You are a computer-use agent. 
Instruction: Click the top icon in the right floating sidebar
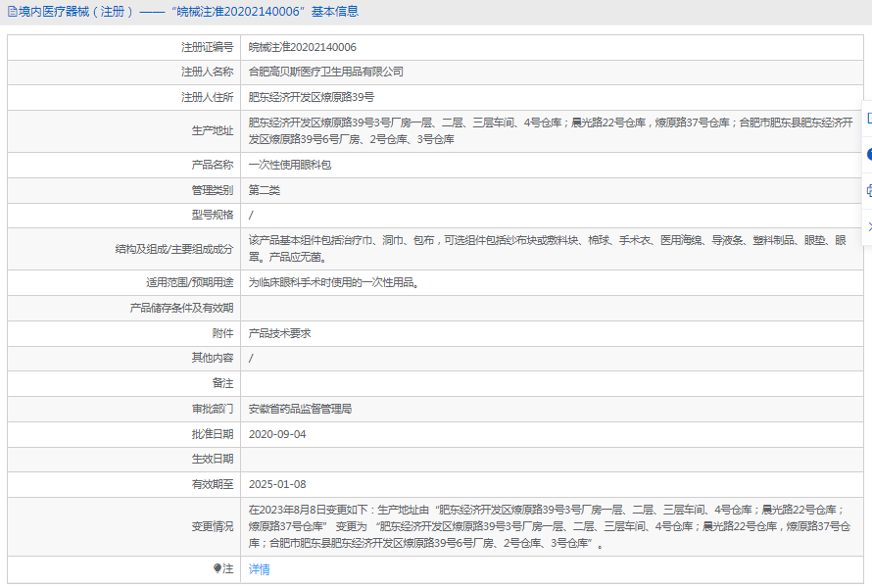(868, 118)
